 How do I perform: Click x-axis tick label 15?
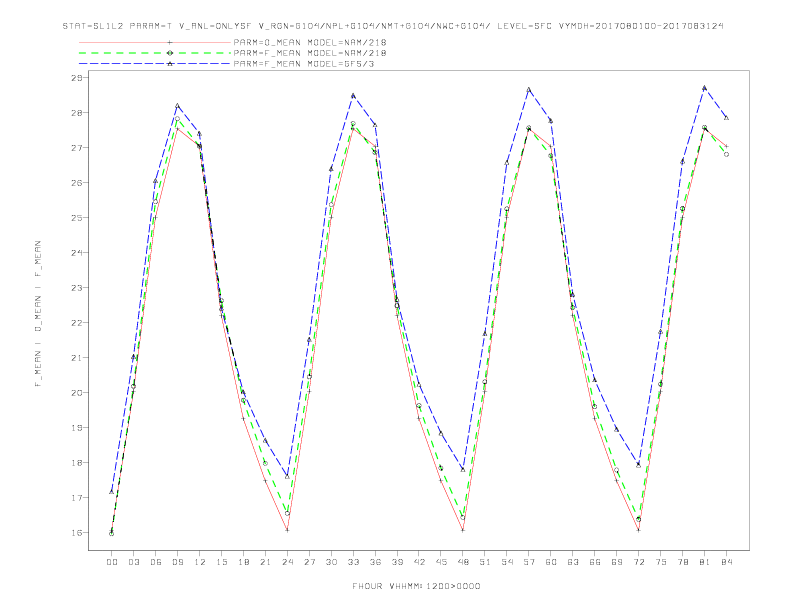[221, 562]
